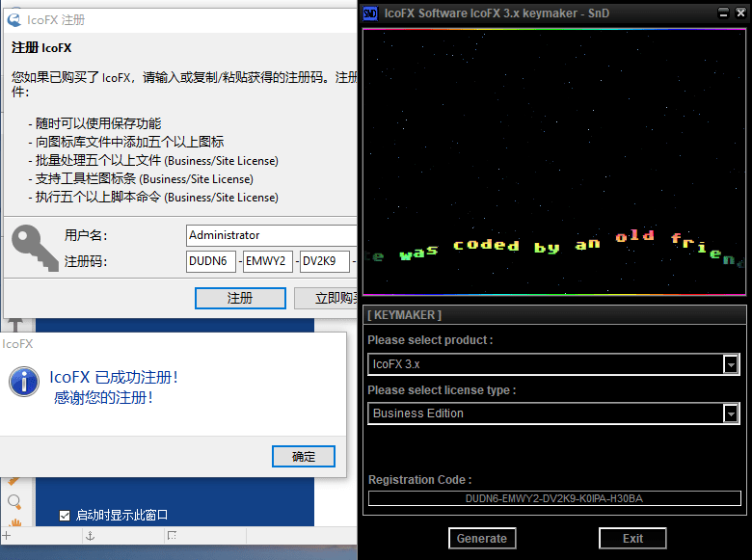Click Generate in the keymaker

click(x=482, y=539)
